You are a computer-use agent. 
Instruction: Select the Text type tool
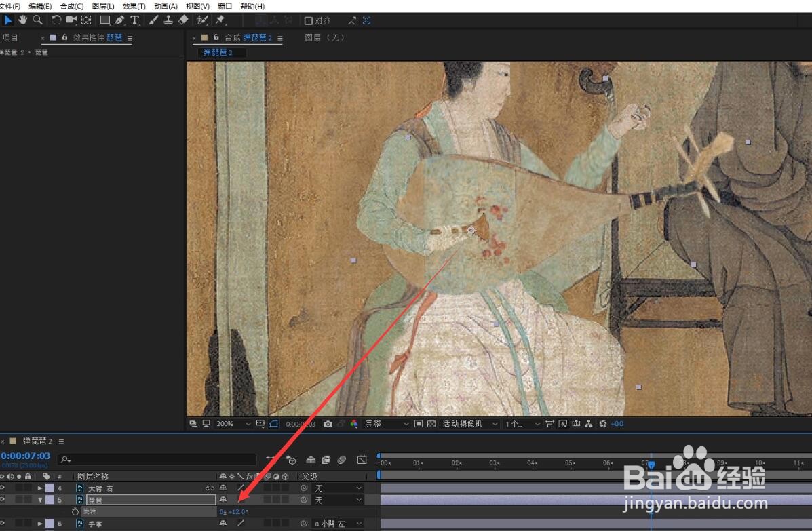pos(134,20)
